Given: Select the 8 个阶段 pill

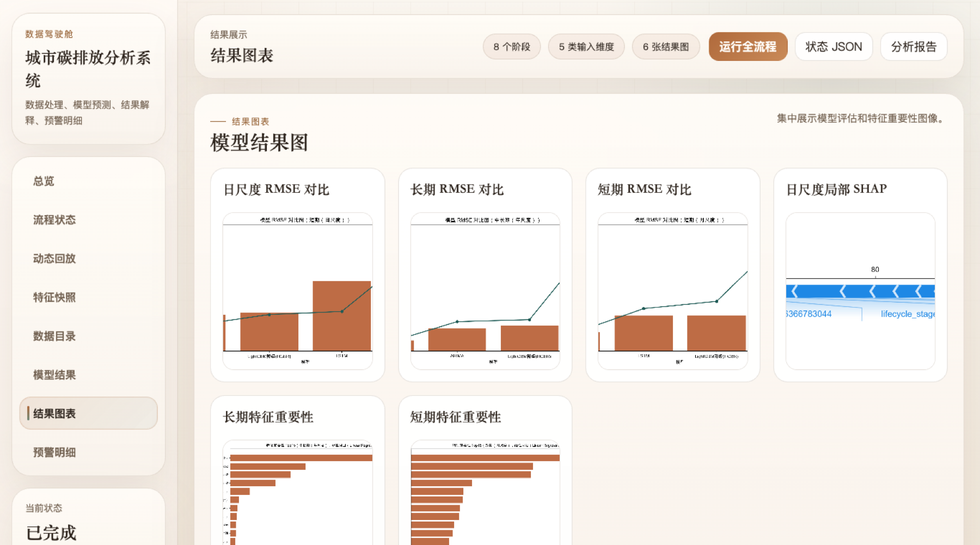Looking at the screenshot, I should [x=512, y=47].
